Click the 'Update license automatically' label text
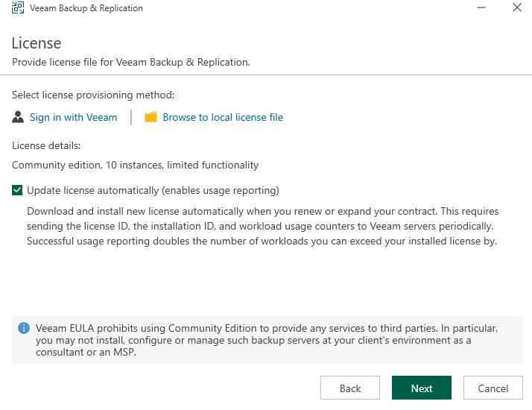532x410 pixels. 153,190
